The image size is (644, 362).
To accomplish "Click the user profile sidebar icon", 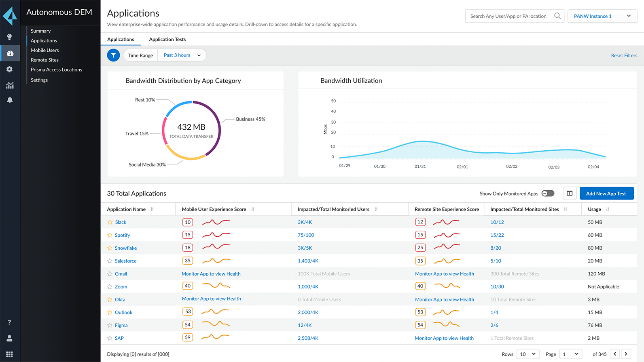I will pyautogui.click(x=10, y=338).
